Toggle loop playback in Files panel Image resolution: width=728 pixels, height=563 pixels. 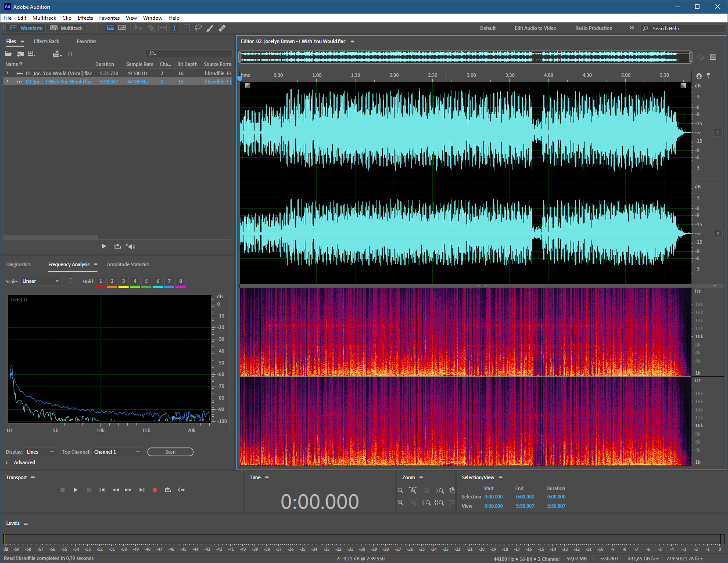tap(117, 246)
